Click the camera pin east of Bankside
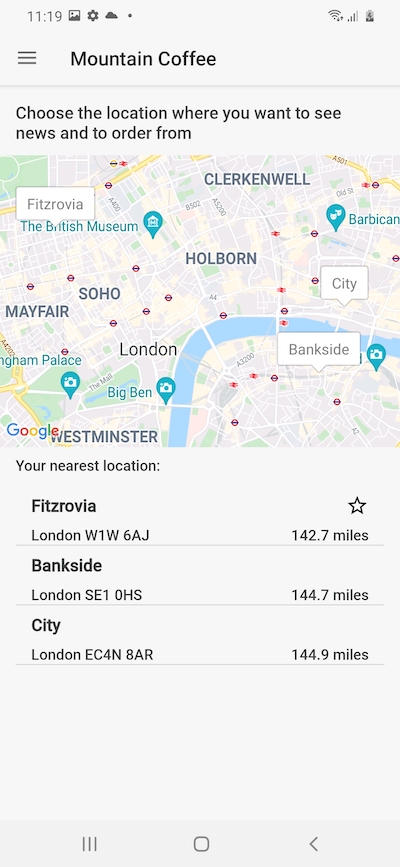Viewport: 400px width, 867px height. pyautogui.click(x=376, y=357)
